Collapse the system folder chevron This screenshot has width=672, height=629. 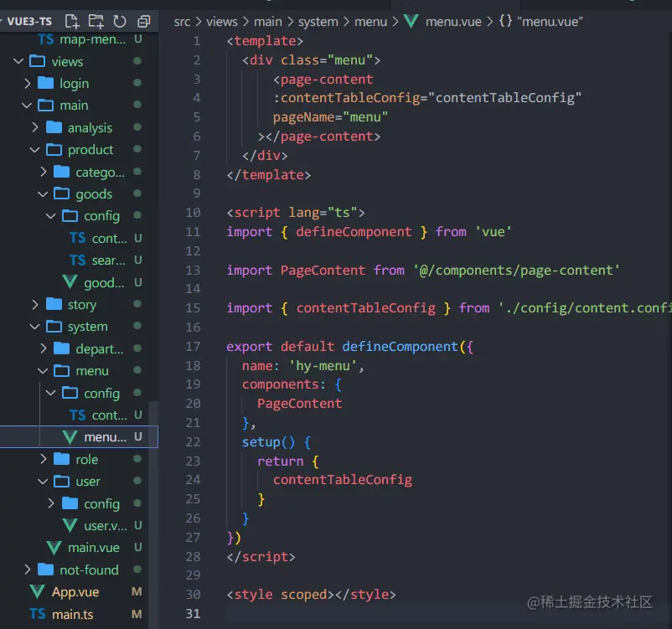point(34,327)
